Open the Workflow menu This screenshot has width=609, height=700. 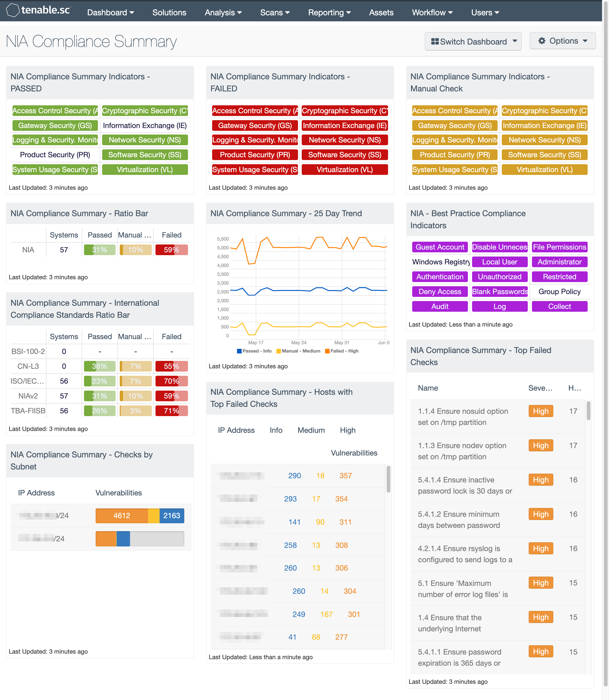click(432, 13)
